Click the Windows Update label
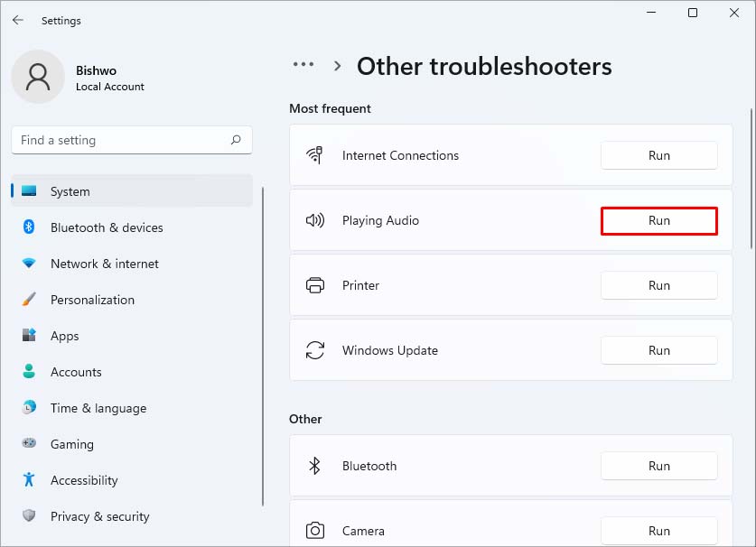This screenshot has height=547, width=756. pos(390,350)
